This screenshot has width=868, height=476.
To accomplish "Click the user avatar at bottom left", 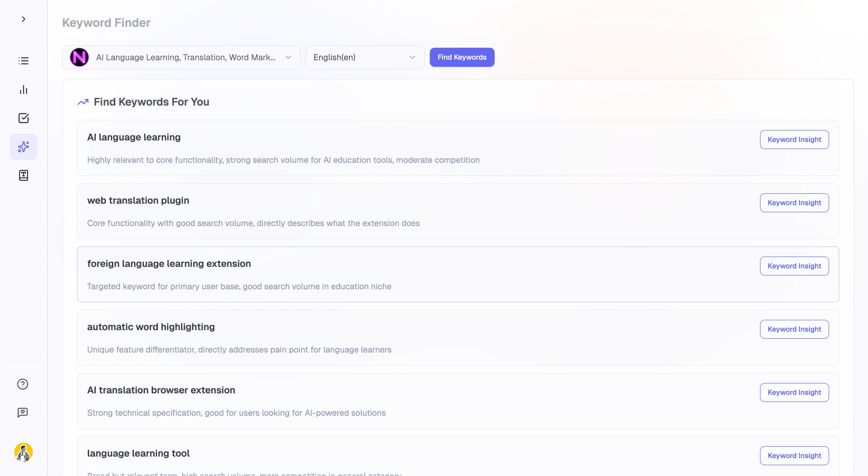I will 23,452.
